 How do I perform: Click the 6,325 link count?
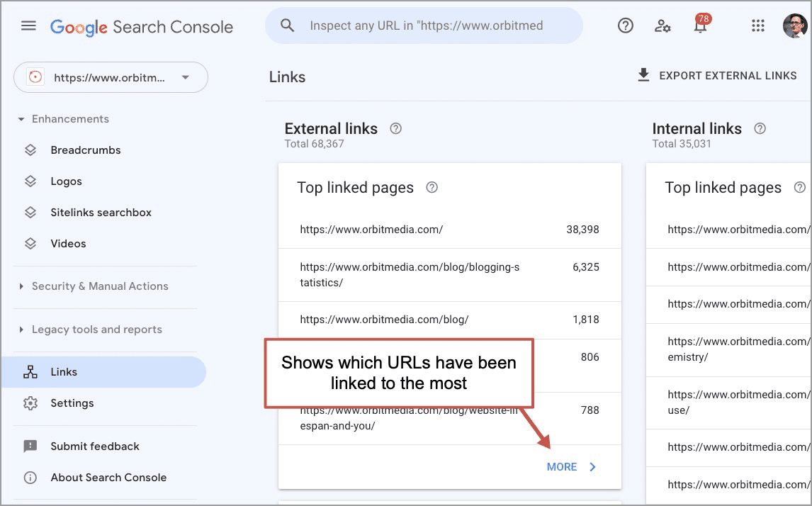pos(586,267)
